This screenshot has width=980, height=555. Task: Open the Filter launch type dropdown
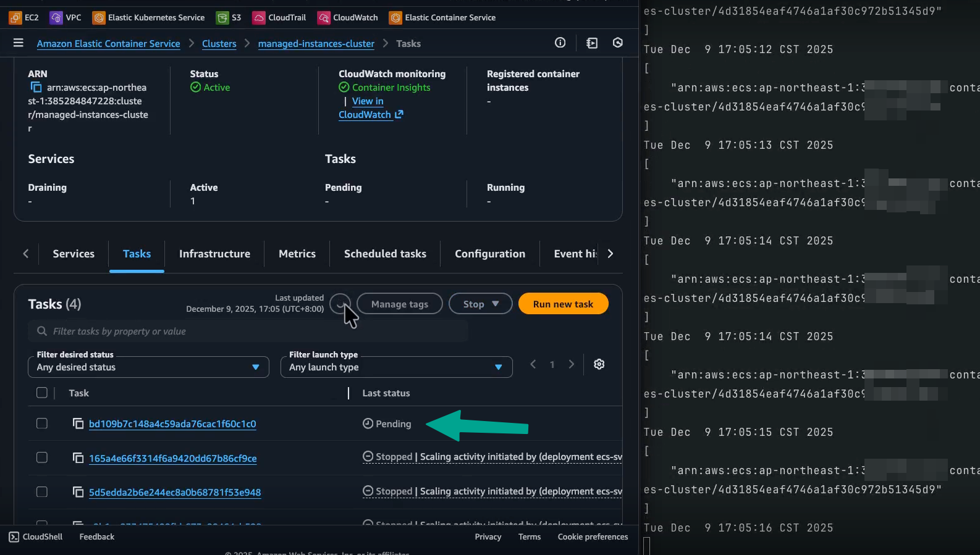396,367
